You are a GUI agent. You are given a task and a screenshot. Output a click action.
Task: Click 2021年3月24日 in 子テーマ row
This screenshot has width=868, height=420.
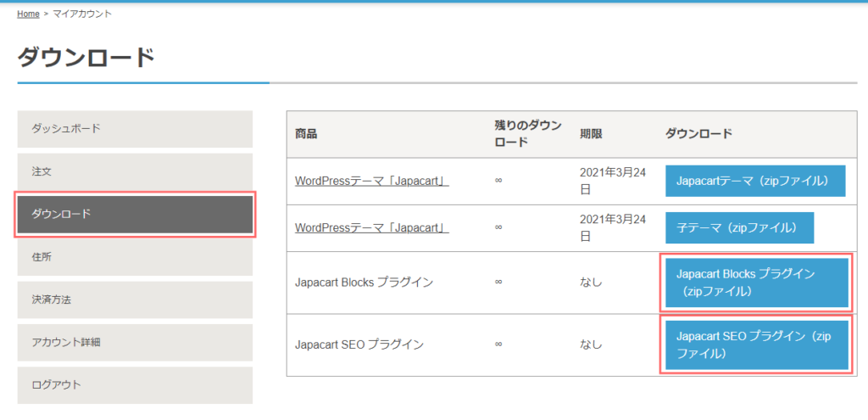[613, 227]
